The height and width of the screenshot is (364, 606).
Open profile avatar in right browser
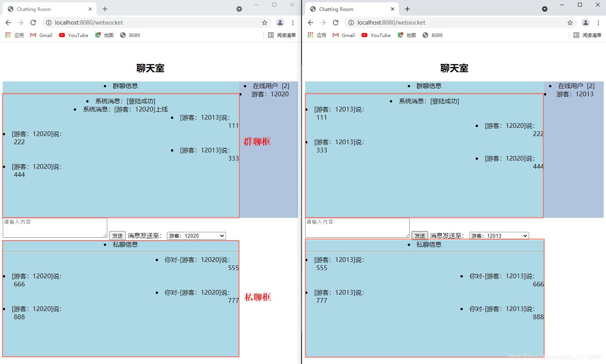pos(586,23)
